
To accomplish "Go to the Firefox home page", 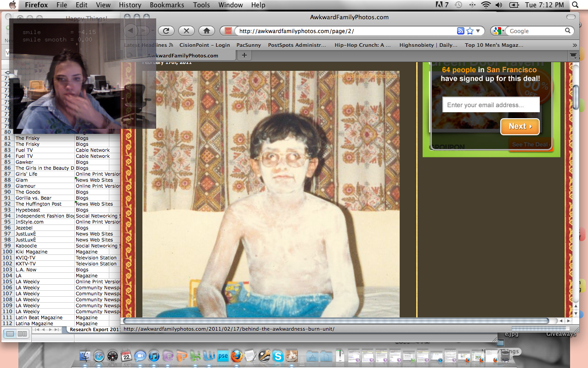I will (x=207, y=31).
